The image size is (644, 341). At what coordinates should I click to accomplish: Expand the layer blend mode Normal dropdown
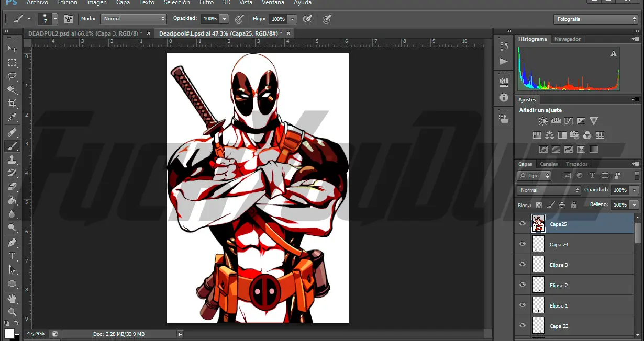(x=548, y=190)
